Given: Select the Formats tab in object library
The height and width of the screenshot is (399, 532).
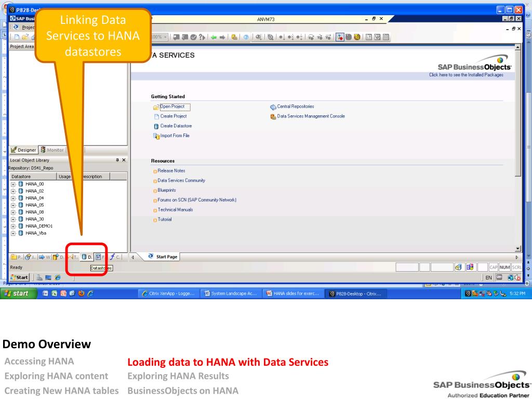Looking at the screenshot, I should click(100, 257).
